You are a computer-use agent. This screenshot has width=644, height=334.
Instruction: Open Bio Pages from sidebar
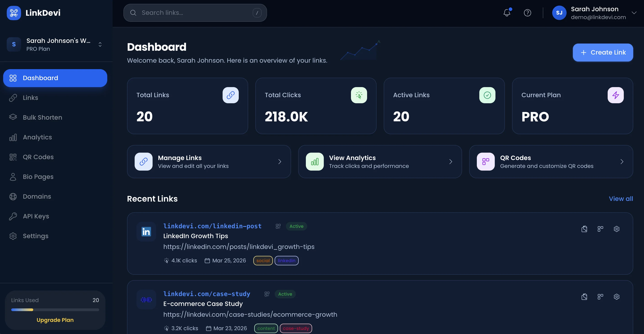[38, 177]
